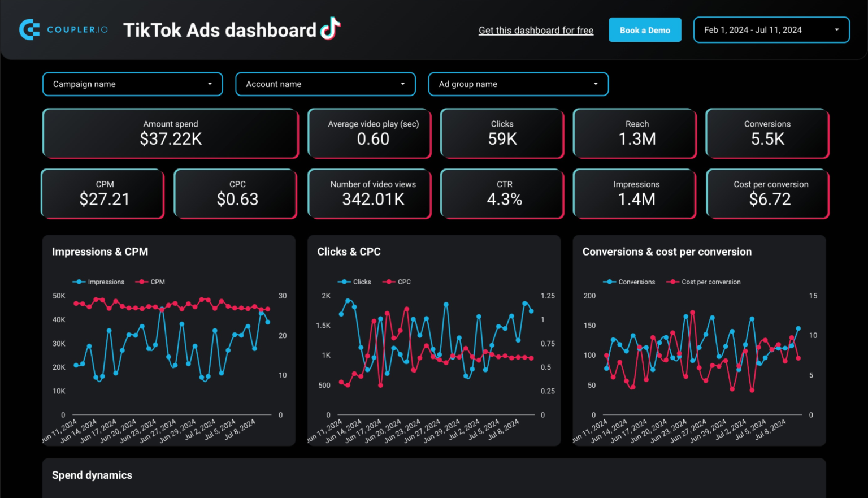Click the blue Impressions legend marker
This screenshot has width=868, height=498.
(79, 282)
